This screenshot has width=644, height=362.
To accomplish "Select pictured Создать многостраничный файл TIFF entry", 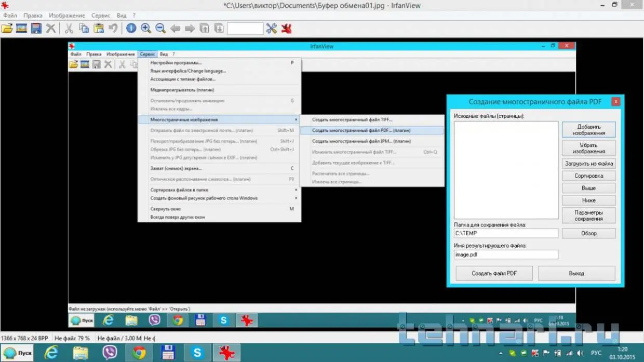I will (x=372, y=119).
